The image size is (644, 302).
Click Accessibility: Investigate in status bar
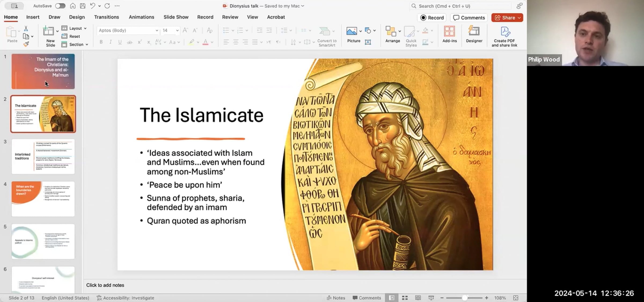[126, 298]
